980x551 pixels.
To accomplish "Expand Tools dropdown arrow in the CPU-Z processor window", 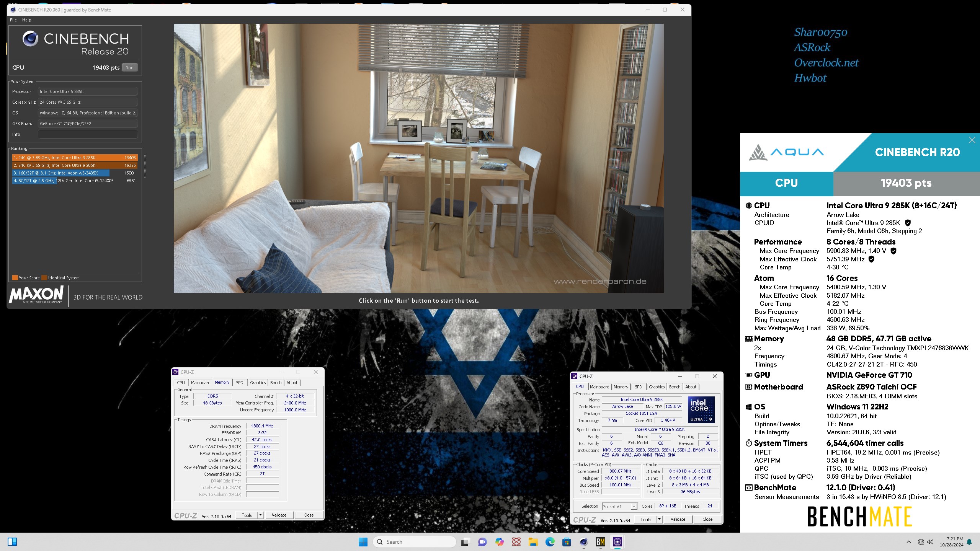I will tap(660, 519).
